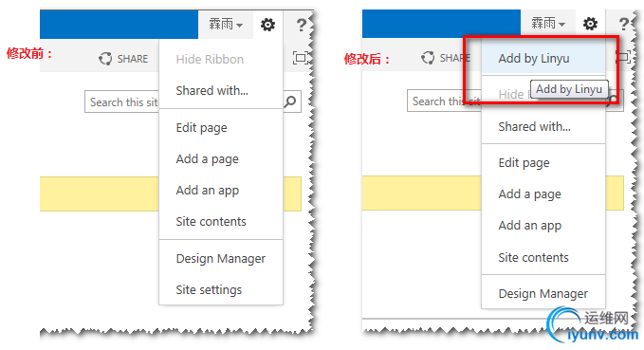Open the settings gear in right screenshot

pos(590,24)
